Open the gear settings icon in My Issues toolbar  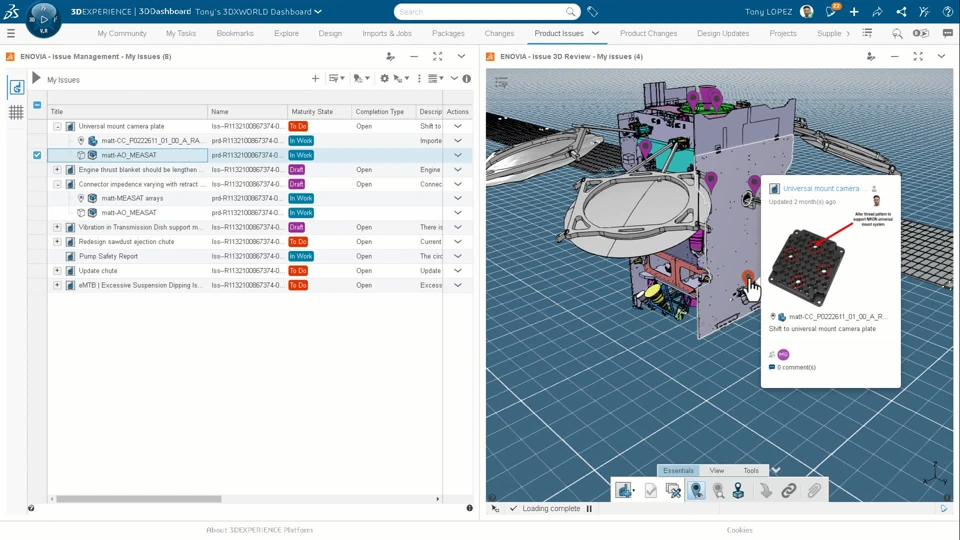coord(384,79)
